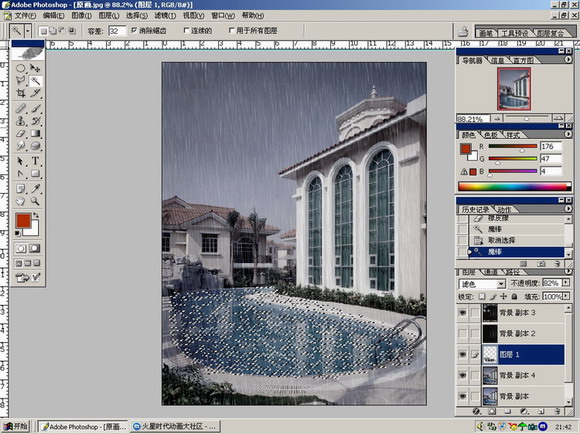Screen dimensions: 580x434
Task: Select the Gradient tool
Action: pyautogui.click(x=36, y=134)
